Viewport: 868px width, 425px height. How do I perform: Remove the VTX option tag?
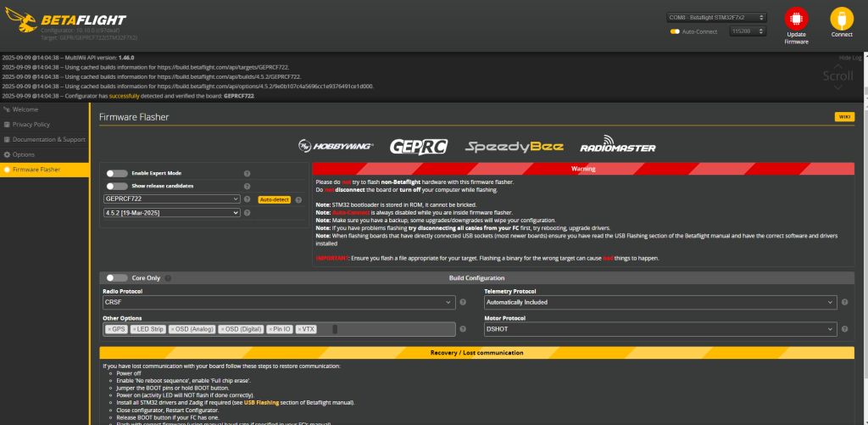[299, 329]
